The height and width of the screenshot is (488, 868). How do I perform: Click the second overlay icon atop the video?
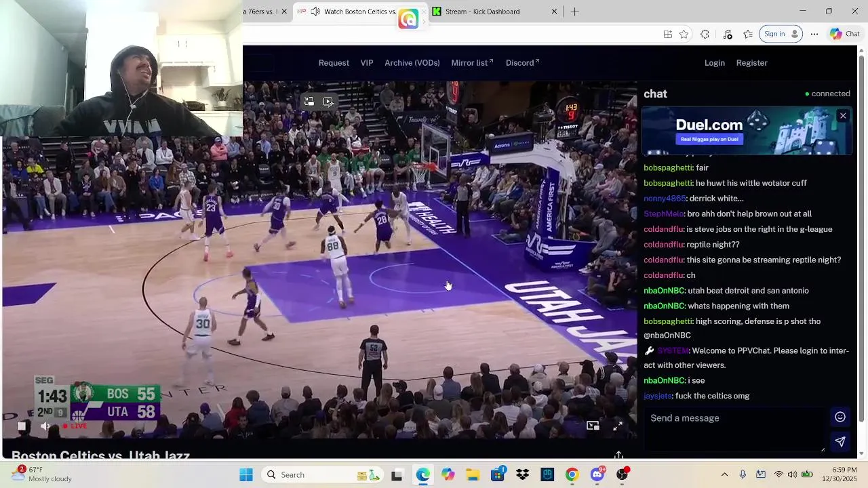tap(328, 102)
